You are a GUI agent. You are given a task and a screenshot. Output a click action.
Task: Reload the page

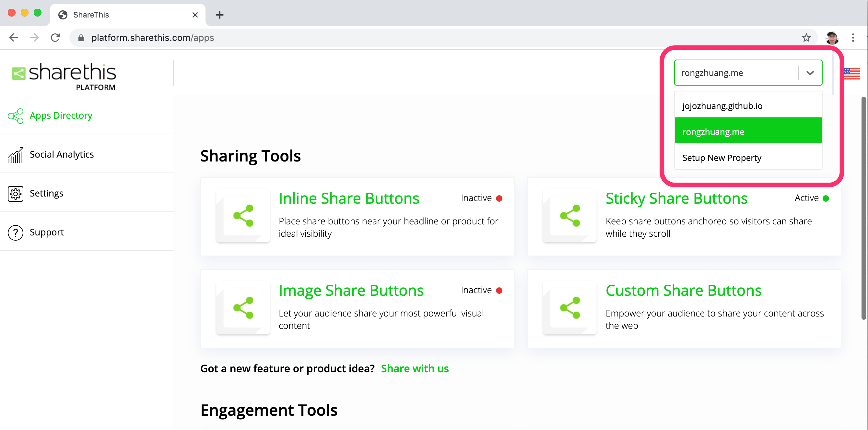55,37
